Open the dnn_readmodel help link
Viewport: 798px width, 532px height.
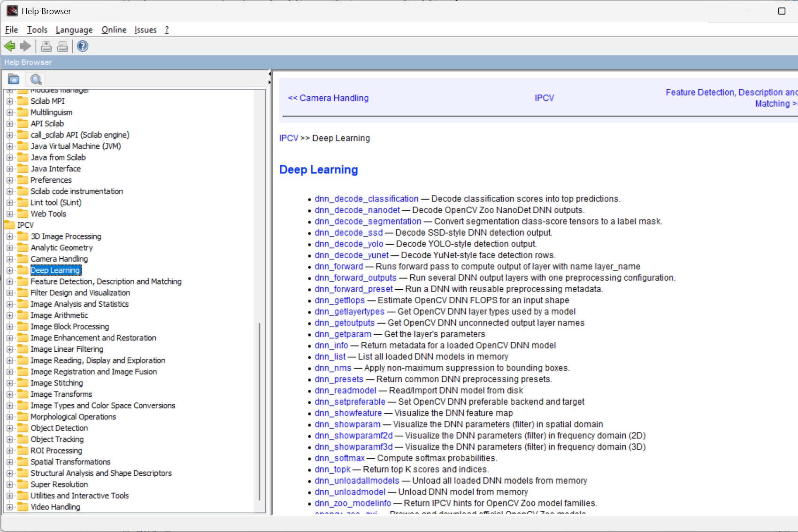345,390
